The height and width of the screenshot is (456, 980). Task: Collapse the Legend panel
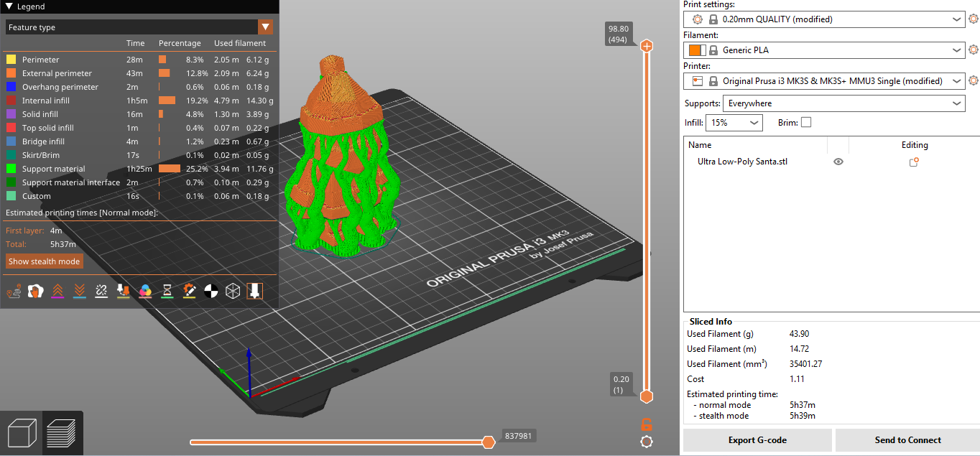tap(9, 6)
